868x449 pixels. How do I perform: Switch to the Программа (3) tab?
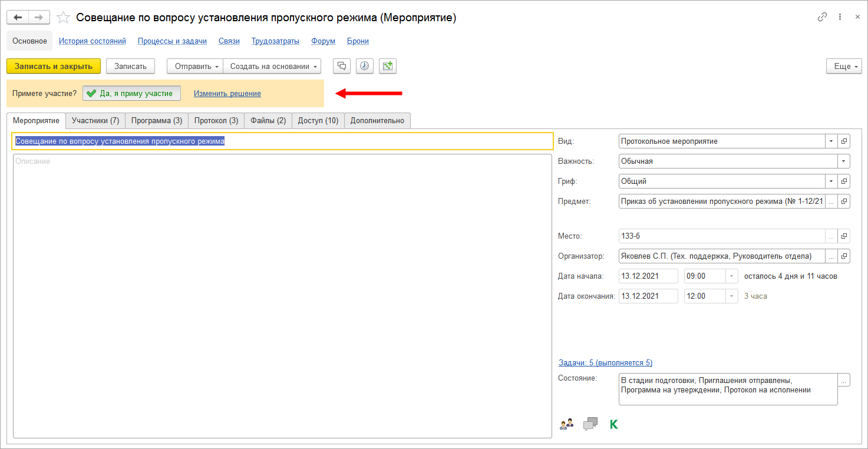pos(157,120)
